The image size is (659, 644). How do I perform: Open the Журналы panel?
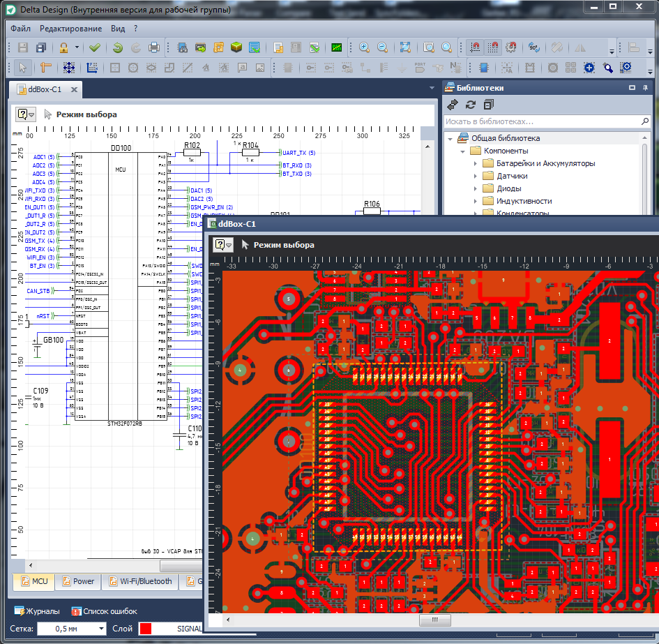pyautogui.click(x=37, y=611)
